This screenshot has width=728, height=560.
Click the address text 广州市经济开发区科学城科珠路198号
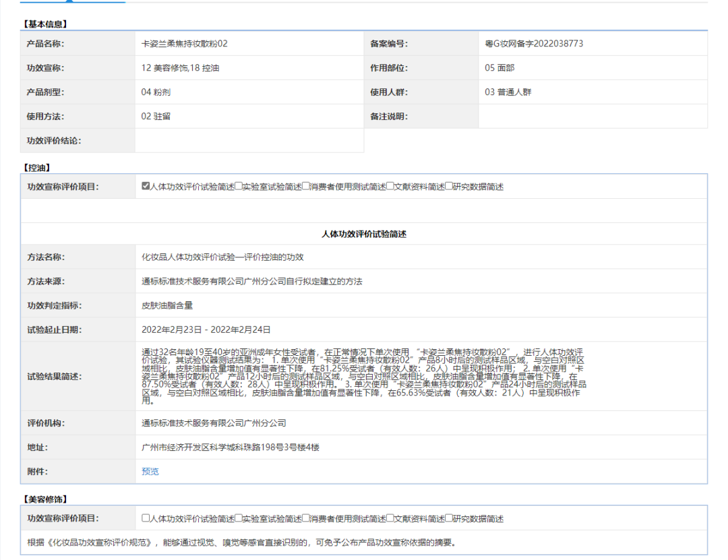[x=230, y=447]
